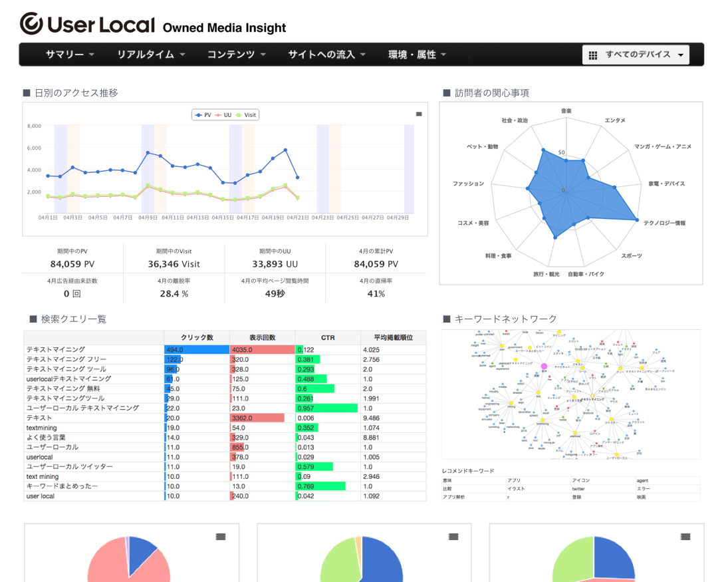This screenshot has width=728, height=582.
Task: Open the サマリー dropdown menu
Action: (x=70, y=55)
